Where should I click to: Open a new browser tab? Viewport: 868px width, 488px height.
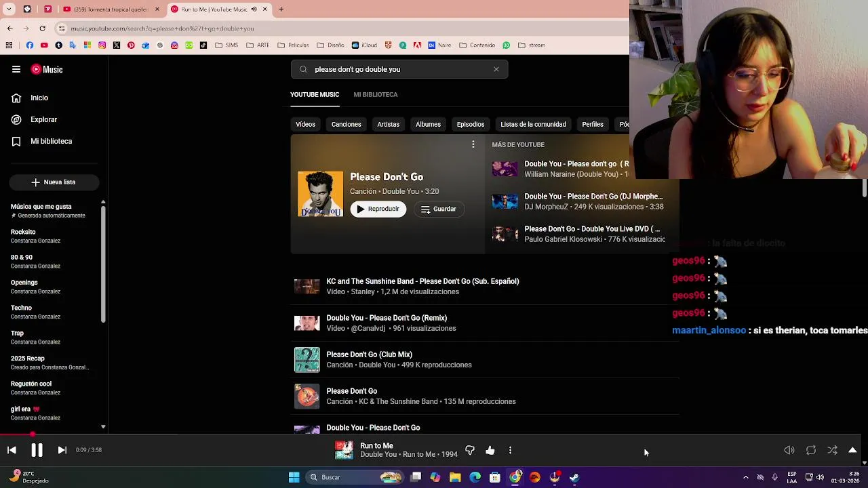(x=281, y=9)
